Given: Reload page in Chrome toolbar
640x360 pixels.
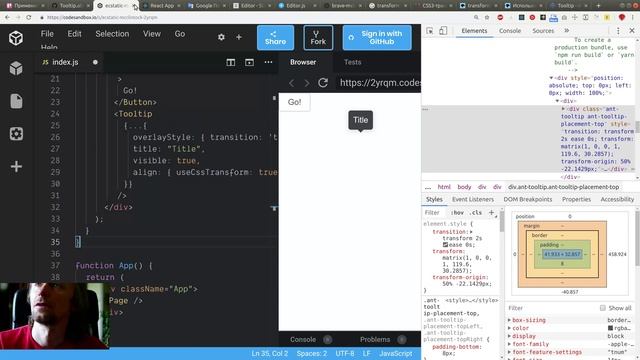Looking at the screenshot, I should [x=29, y=17].
